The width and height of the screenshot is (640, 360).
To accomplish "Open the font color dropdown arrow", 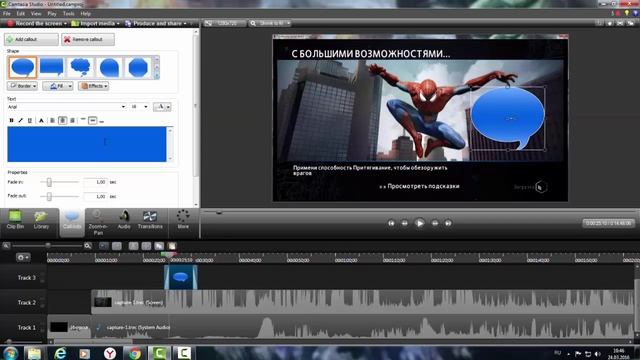I will click(168, 107).
